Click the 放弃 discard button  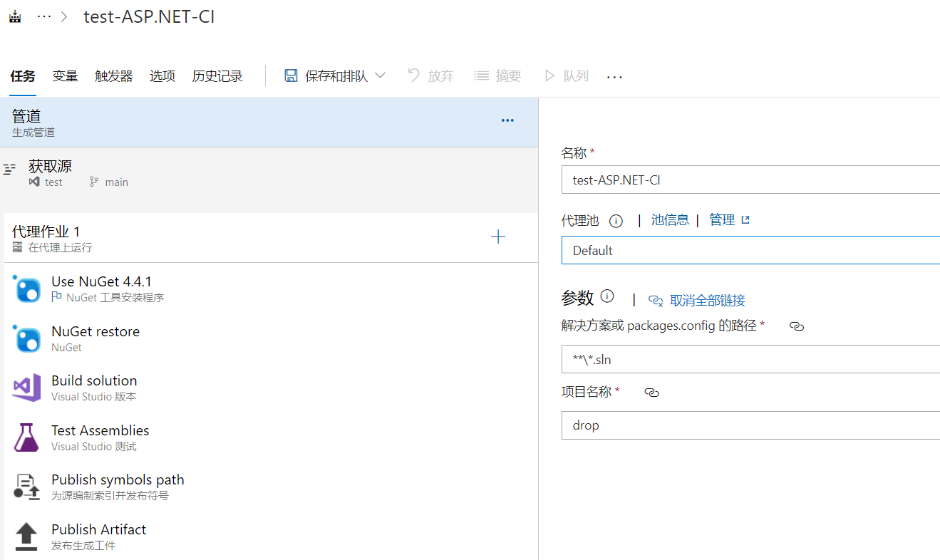[x=430, y=76]
